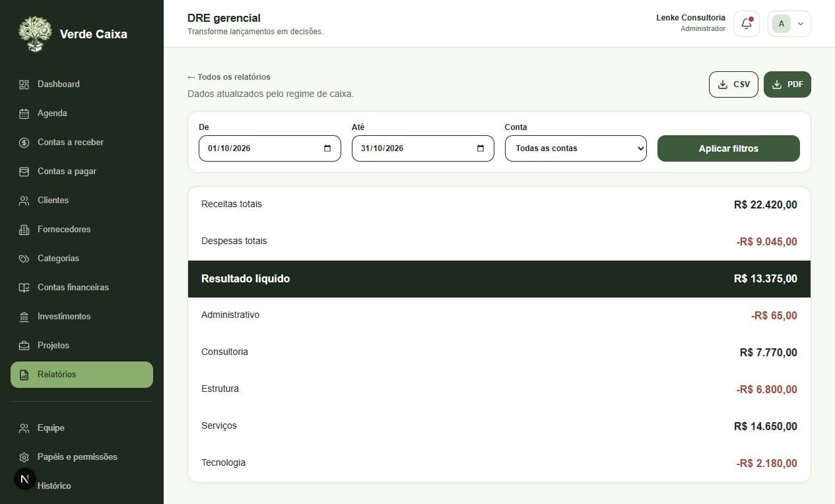
Task: Click the Equipe team icon
Action: click(24, 428)
